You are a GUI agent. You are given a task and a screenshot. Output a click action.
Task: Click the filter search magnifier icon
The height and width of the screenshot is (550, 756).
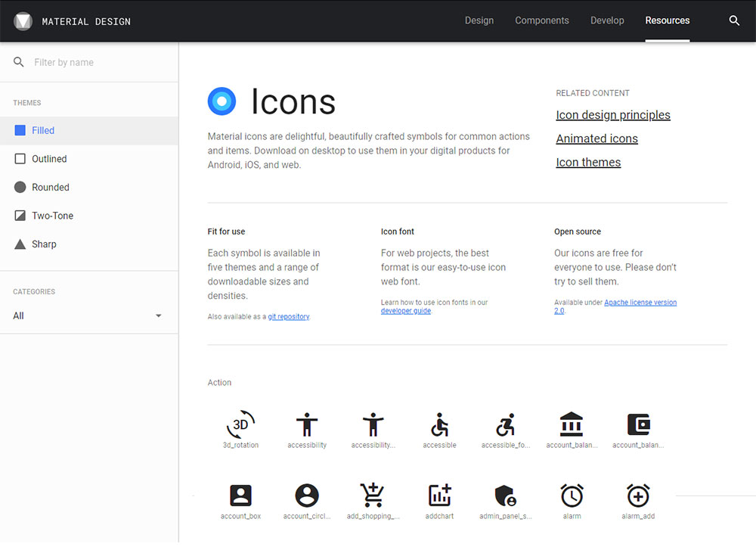tap(19, 62)
